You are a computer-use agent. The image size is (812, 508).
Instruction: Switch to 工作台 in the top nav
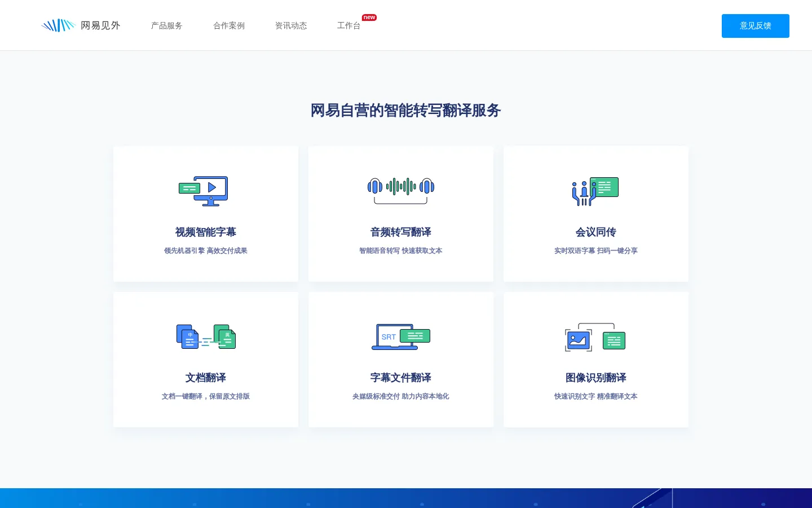click(348, 25)
